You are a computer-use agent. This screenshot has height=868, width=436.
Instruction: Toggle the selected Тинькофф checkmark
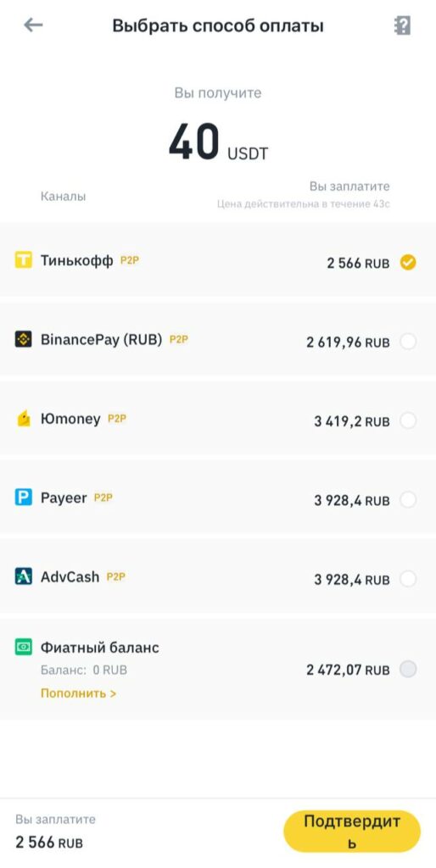408,263
